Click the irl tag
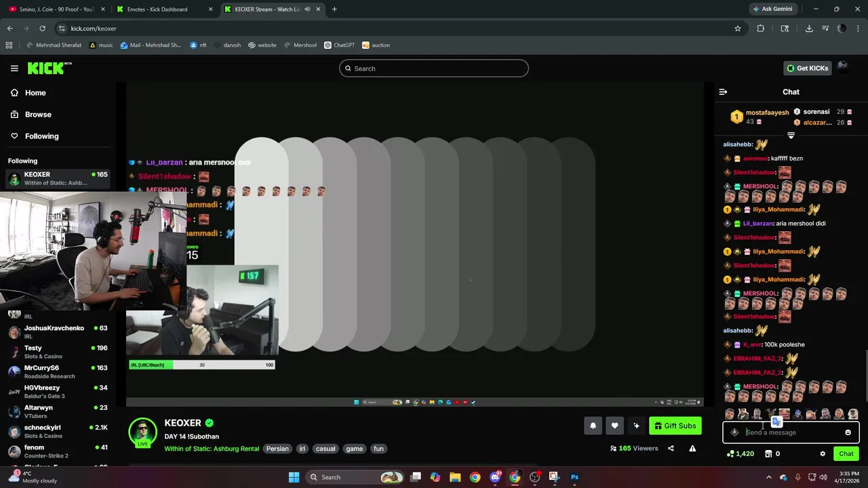Viewport: 868px width, 488px height. tap(302, 449)
